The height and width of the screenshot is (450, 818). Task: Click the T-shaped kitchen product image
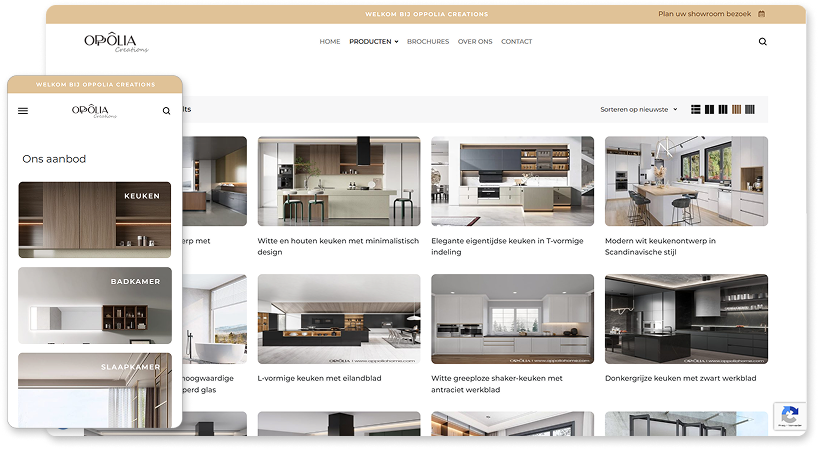(x=512, y=181)
